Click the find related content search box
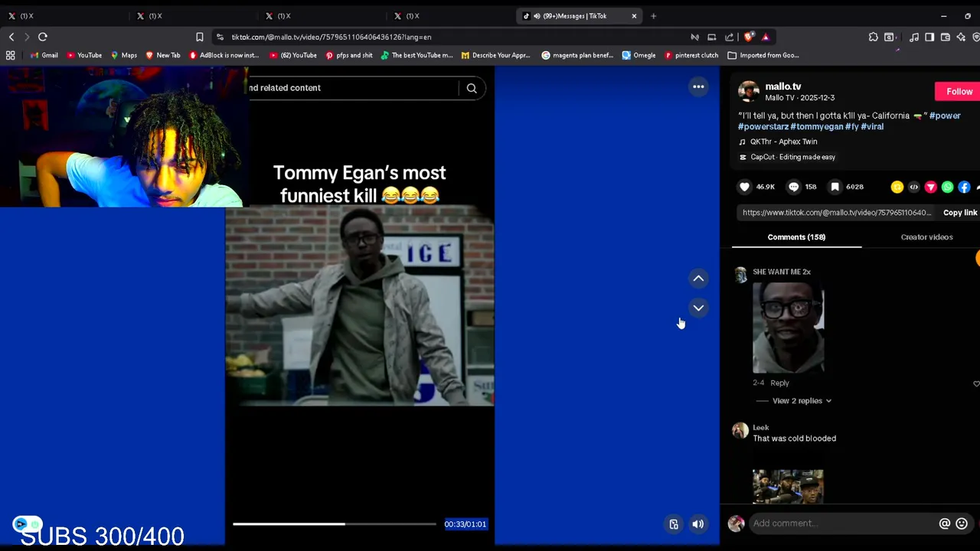The width and height of the screenshot is (980, 551). [353, 88]
